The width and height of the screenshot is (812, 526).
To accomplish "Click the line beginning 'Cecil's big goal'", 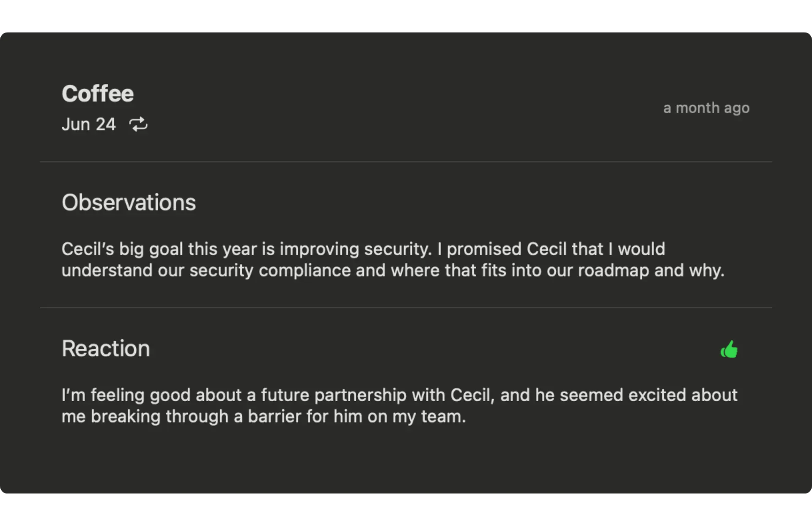I will pyautogui.click(x=363, y=249).
